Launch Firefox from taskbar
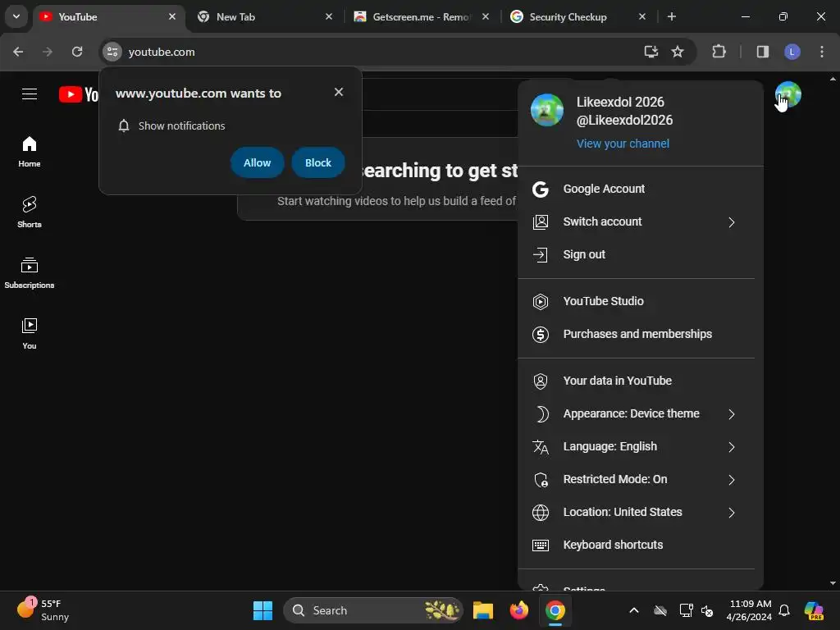The height and width of the screenshot is (630, 840). (518, 610)
